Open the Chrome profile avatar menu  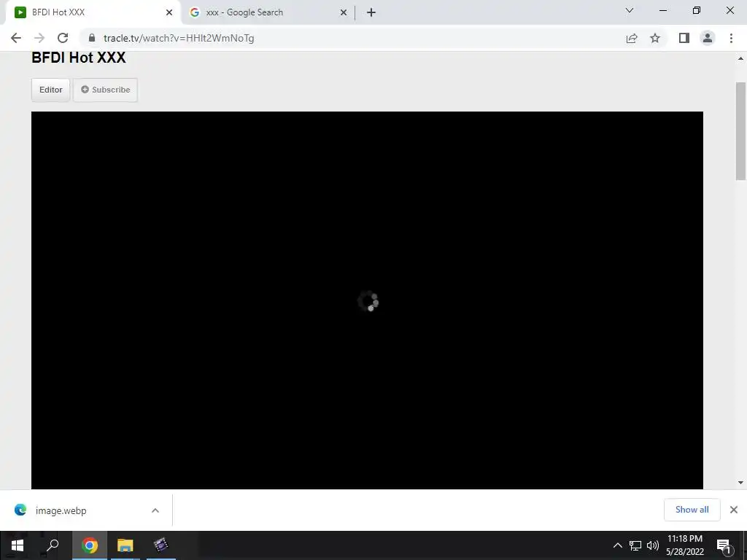click(x=708, y=38)
